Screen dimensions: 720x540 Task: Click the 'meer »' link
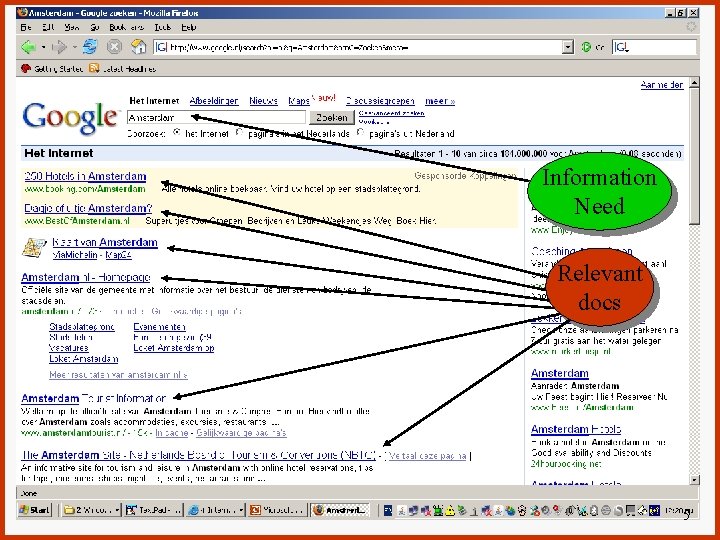click(x=440, y=101)
